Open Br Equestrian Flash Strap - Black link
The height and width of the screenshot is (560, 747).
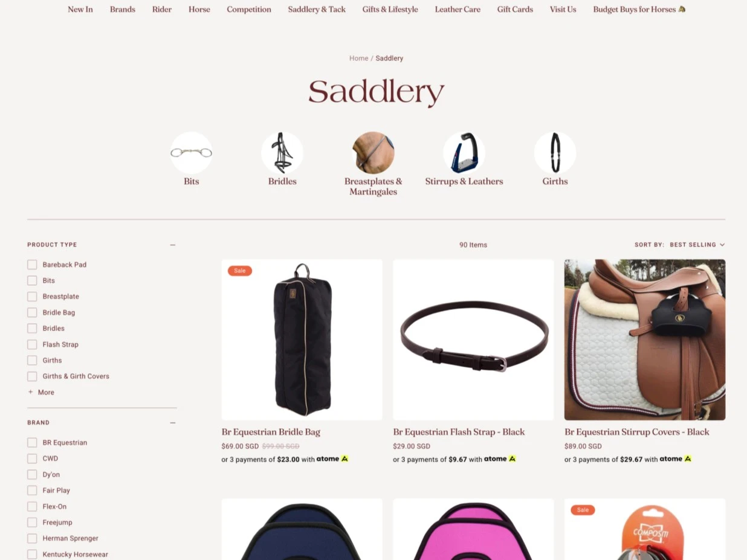point(459,432)
